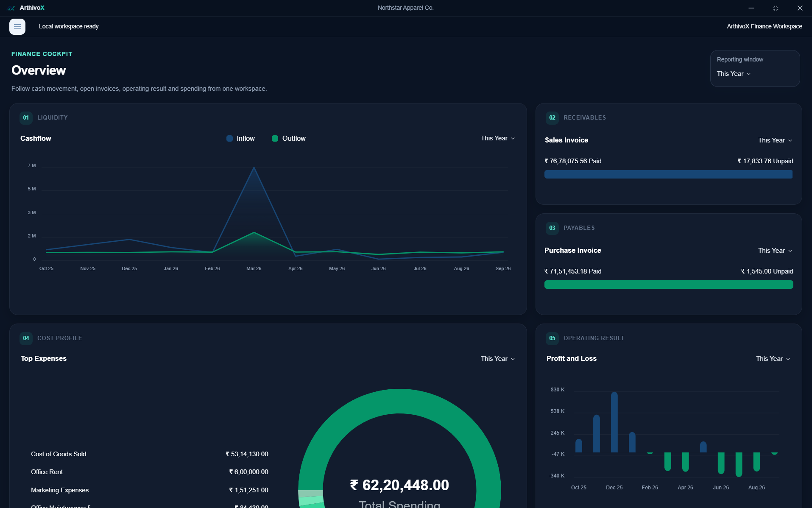Click the Mar 26 inflow peak on Cashflow chart
Viewport: 812px width, 508px height.
tap(254, 167)
